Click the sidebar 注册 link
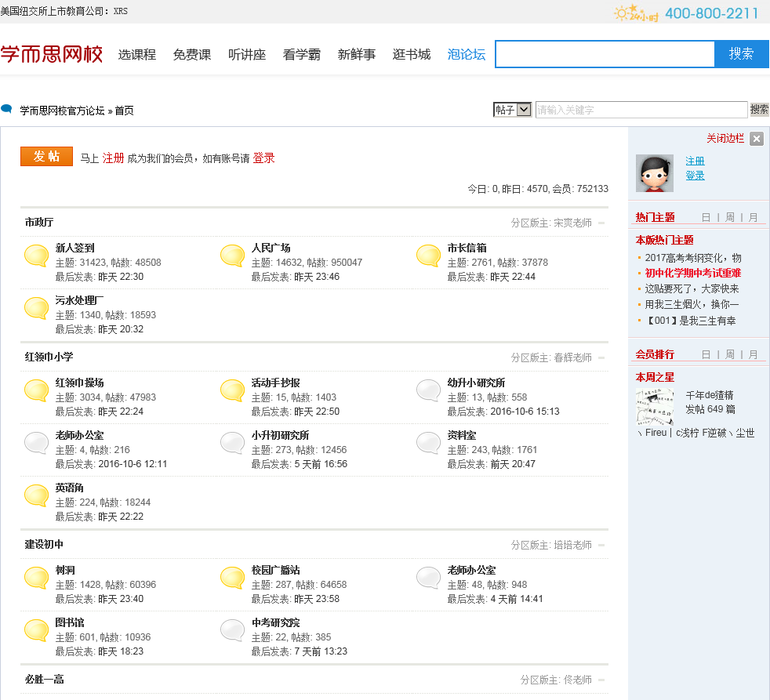Viewport: 770px width, 700px height. click(695, 161)
